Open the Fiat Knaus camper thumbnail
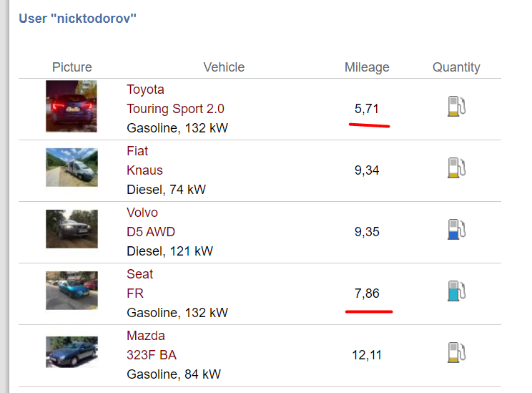This screenshot has height=393, width=532. coord(72,168)
